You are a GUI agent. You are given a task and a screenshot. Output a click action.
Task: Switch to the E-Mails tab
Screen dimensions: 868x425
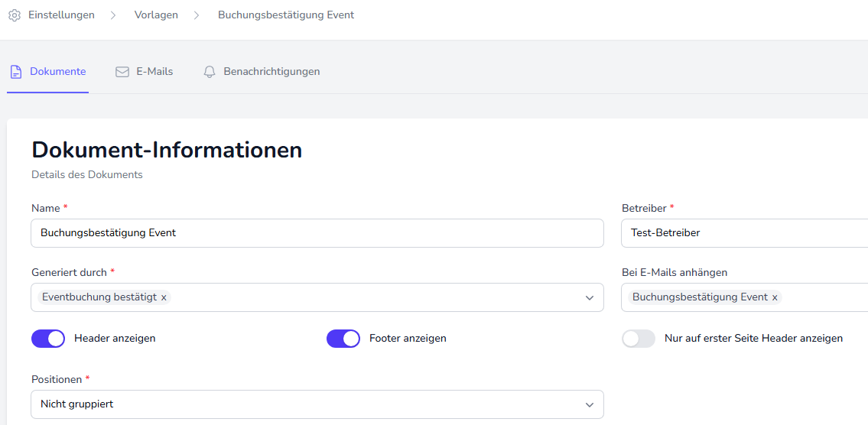[154, 72]
